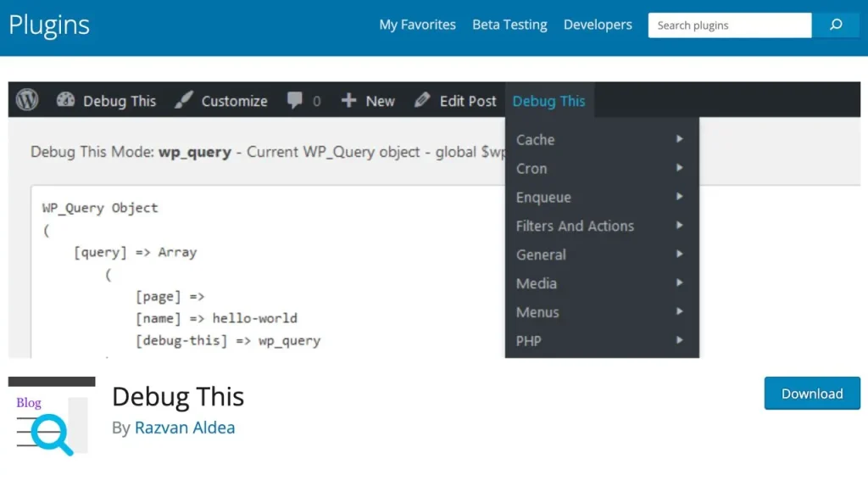Expand the PHP submenu arrow

[x=680, y=340]
